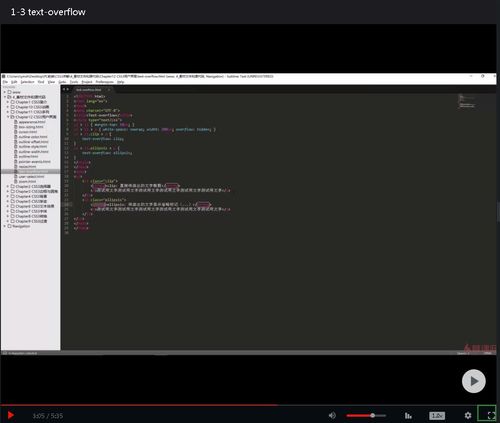
Task: Open outline-color.html file icon in sidebar
Action: click(16, 137)
